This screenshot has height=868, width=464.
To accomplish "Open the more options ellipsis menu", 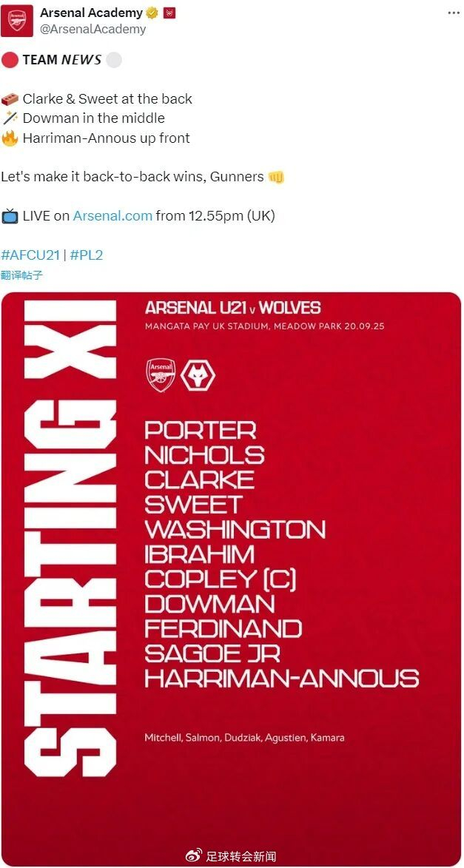I will [452, 13].
